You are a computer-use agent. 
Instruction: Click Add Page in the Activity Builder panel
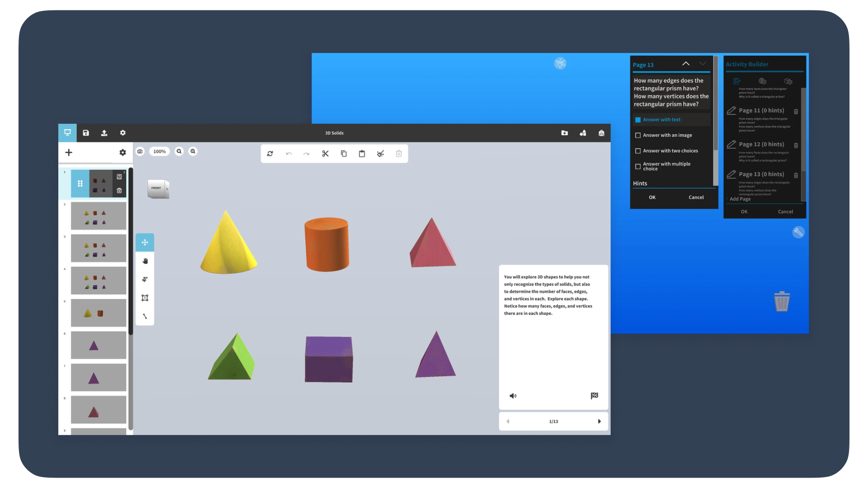(x=740, y=199)
